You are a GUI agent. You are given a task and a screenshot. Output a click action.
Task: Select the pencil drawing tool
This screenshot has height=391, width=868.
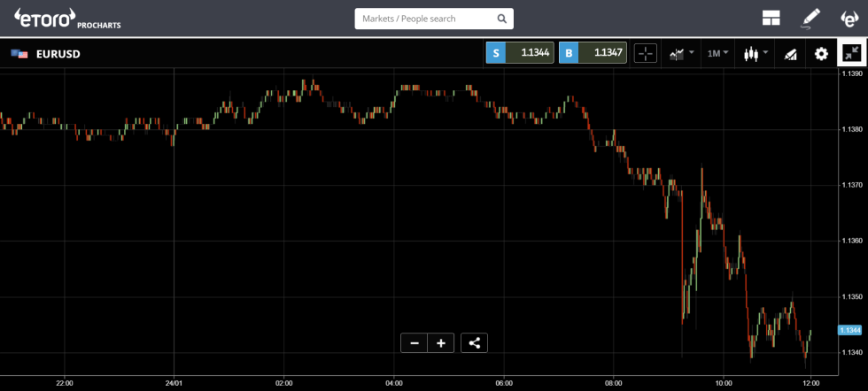810,18
